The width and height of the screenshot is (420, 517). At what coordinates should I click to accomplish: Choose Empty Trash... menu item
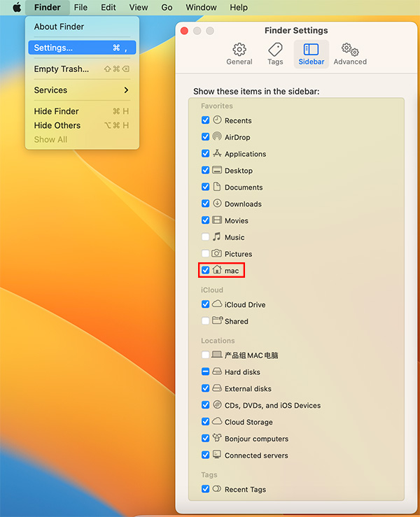[x=82, y=69]
